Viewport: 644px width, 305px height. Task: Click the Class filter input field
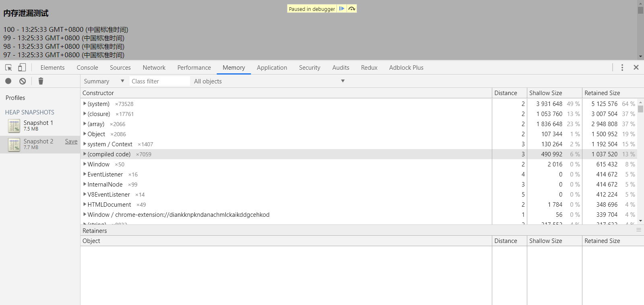click(159, 81)
